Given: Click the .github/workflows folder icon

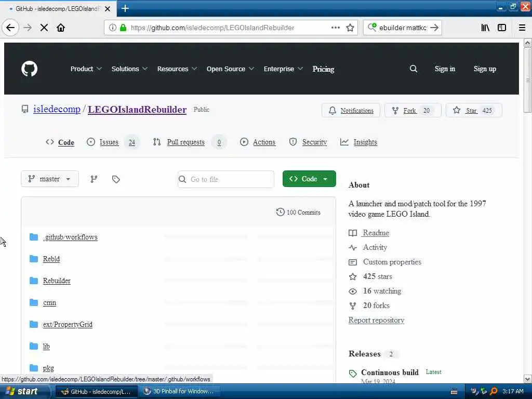Looking at the screenshot, I should point(34,237).
